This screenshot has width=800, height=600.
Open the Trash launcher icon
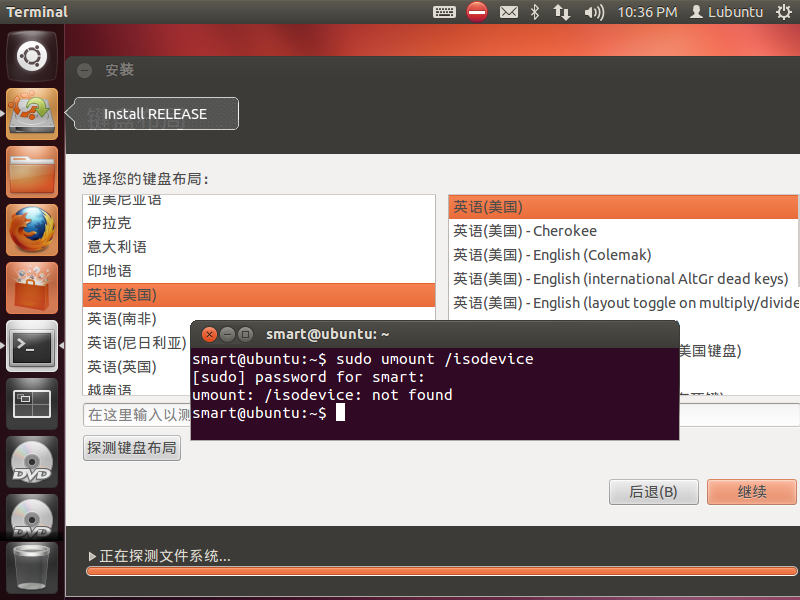[32, 570]
